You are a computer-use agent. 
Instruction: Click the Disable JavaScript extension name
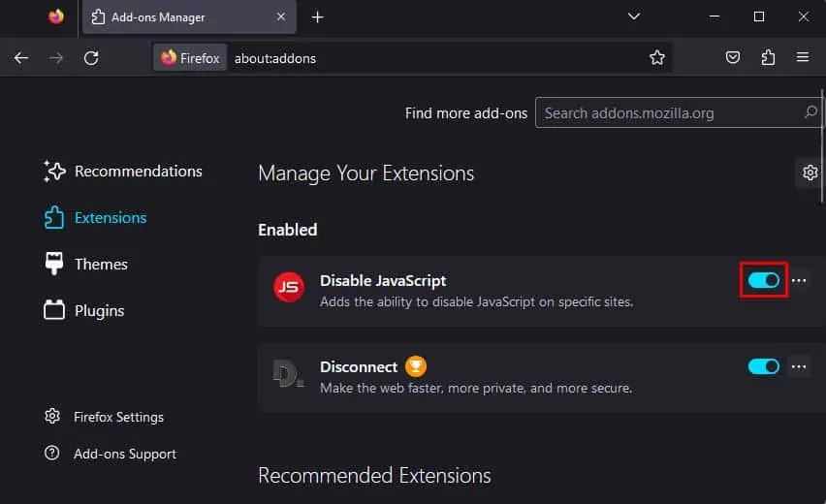click(x=383, y=281)
